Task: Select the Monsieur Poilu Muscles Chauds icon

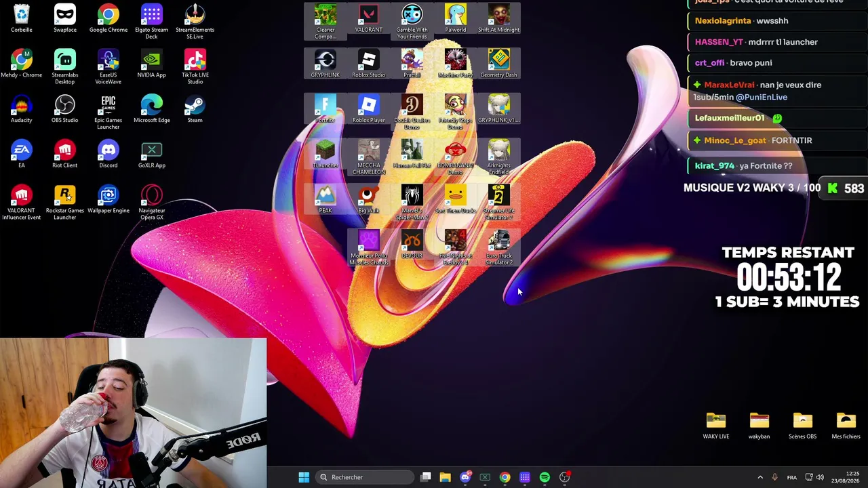Action: point(369,249)
